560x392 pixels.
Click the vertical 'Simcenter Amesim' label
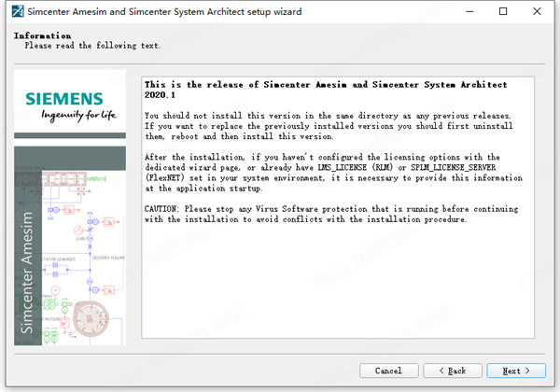pyautogui.click(x=27, y=273)
